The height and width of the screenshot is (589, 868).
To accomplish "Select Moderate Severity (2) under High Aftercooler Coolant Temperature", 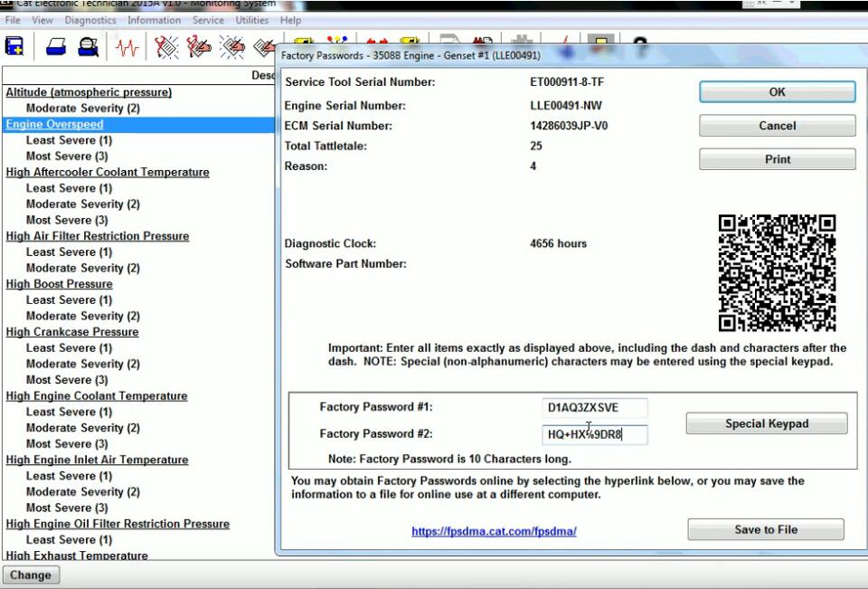I will point(83,204).
